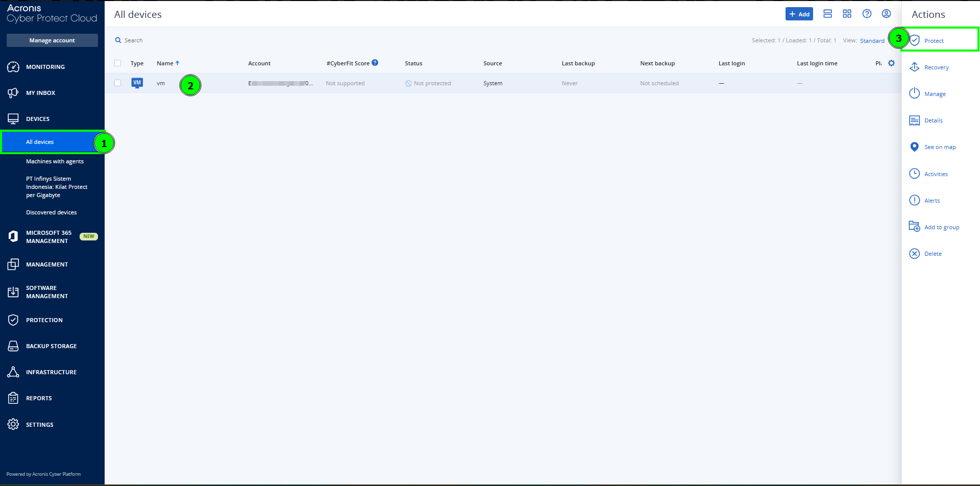
Task: Open Discovered devices in sidebar
Action: pos(51,212)
